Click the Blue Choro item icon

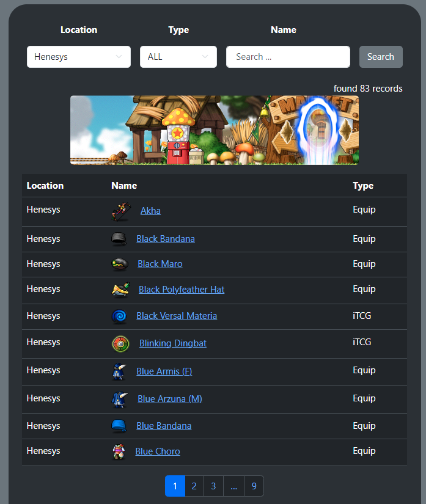click(x=119, y=451)
